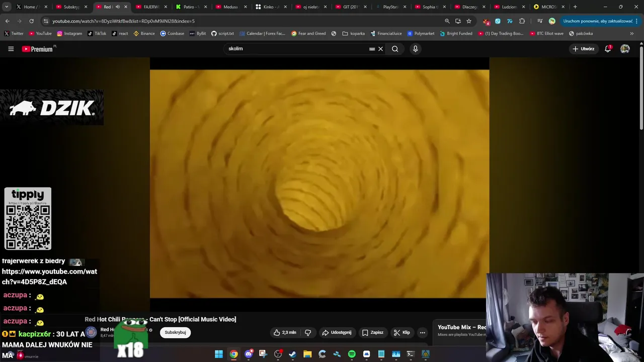Viewport: 644px width, 362px height.
Task: Switch to the MICROS tab
Action: tap(549, 7)
